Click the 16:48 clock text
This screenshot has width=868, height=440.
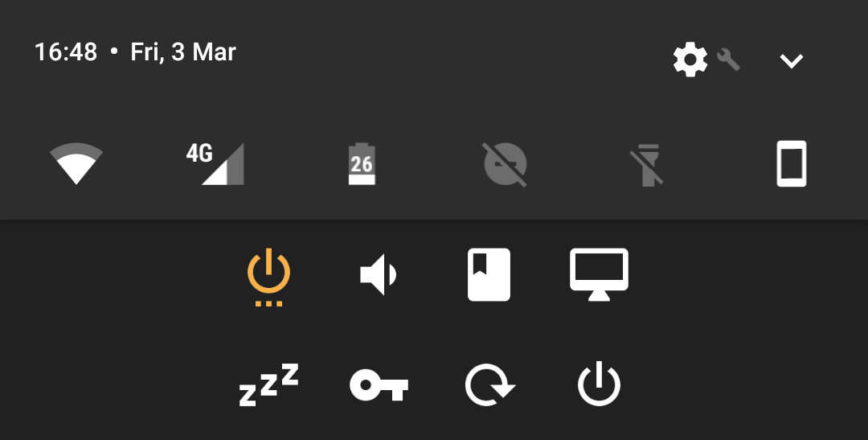[66, 52]
